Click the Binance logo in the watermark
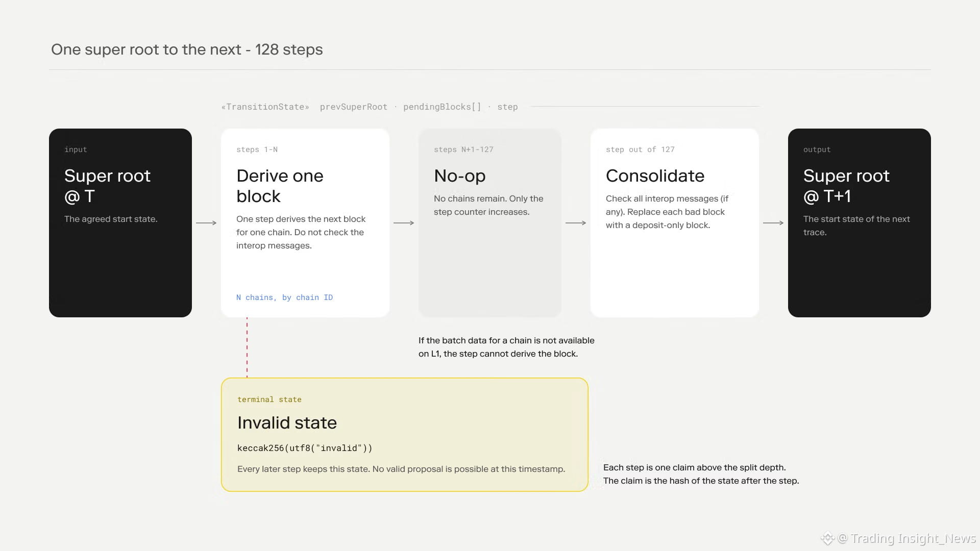 click(x=827, y=538)
